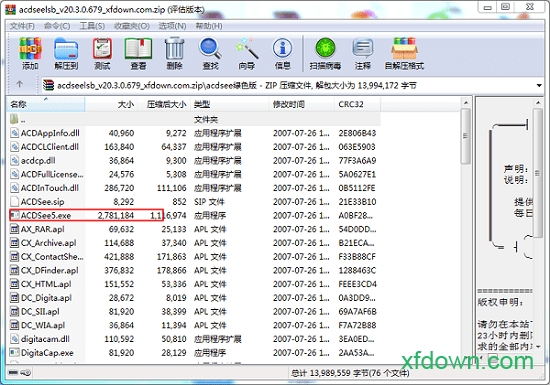Click the archive icon in address bar
The width and height of the screenshot is (550, 385).
(48, 85)
